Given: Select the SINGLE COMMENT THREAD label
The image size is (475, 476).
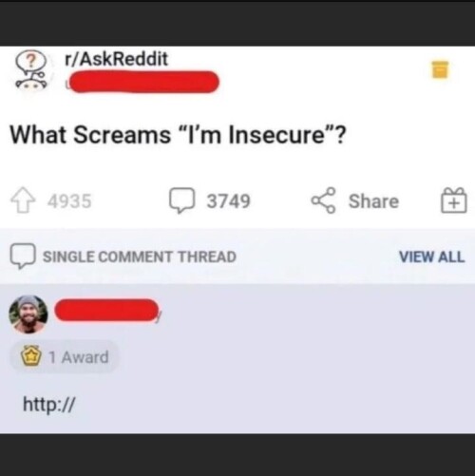Looking at the screenshot, I should click(140, 257).
